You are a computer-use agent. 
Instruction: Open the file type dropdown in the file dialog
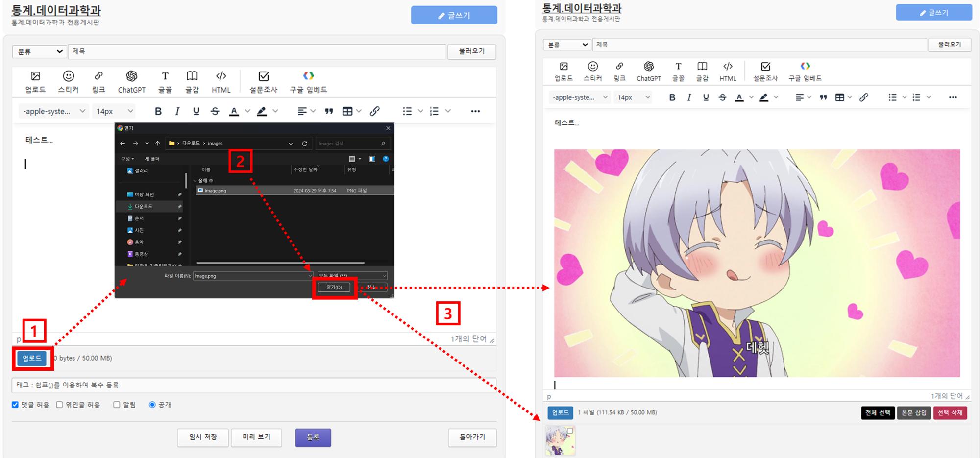pyautogui.click(x=352, y=276)
